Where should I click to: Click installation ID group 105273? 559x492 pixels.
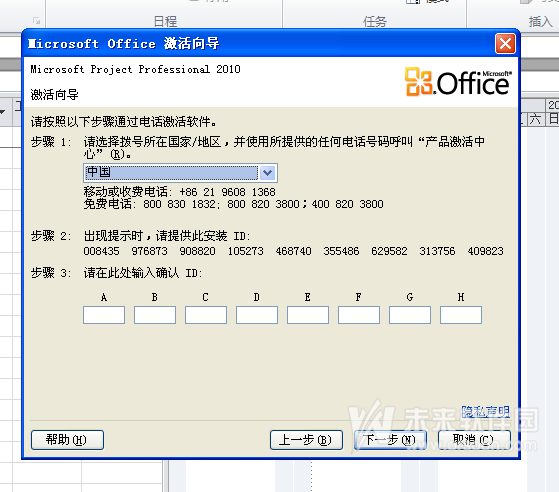[x=245, y=251]
